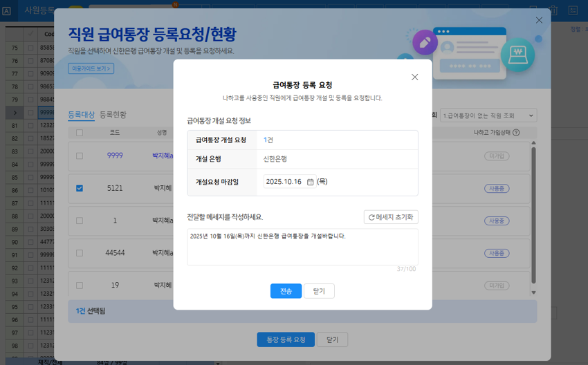This screenshot has width=588, height=365.
Task: Click the help icon next to 나하고 가입상태
Action: pos(516,133)
